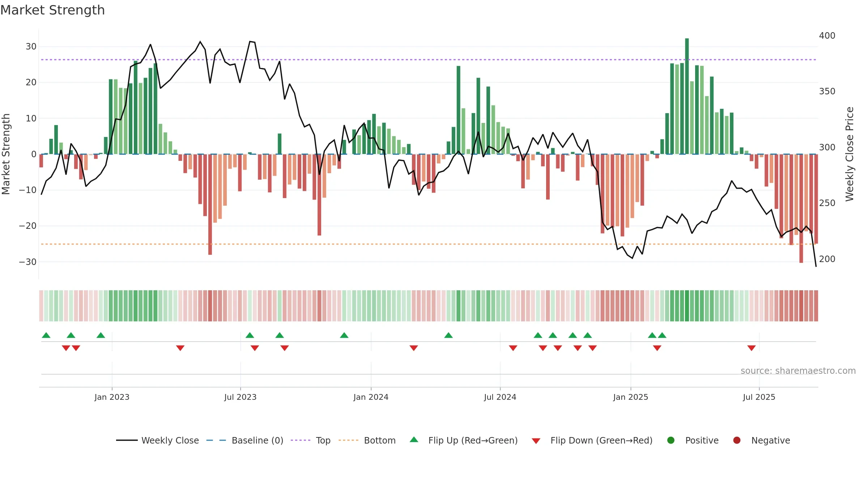The width and height of the screenshot is (868, 488).
Task: Click the −20 tick on left axis
Action: (27, 226)
